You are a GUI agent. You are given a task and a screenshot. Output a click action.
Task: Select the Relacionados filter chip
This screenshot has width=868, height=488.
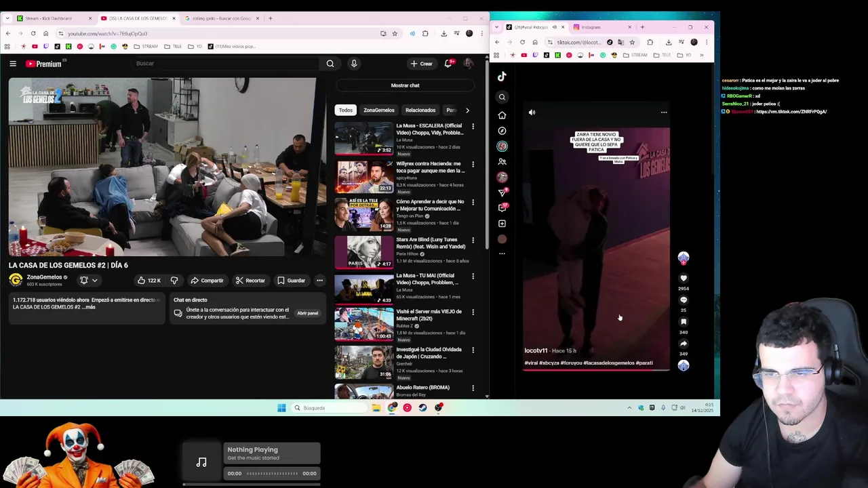(420, 110)
